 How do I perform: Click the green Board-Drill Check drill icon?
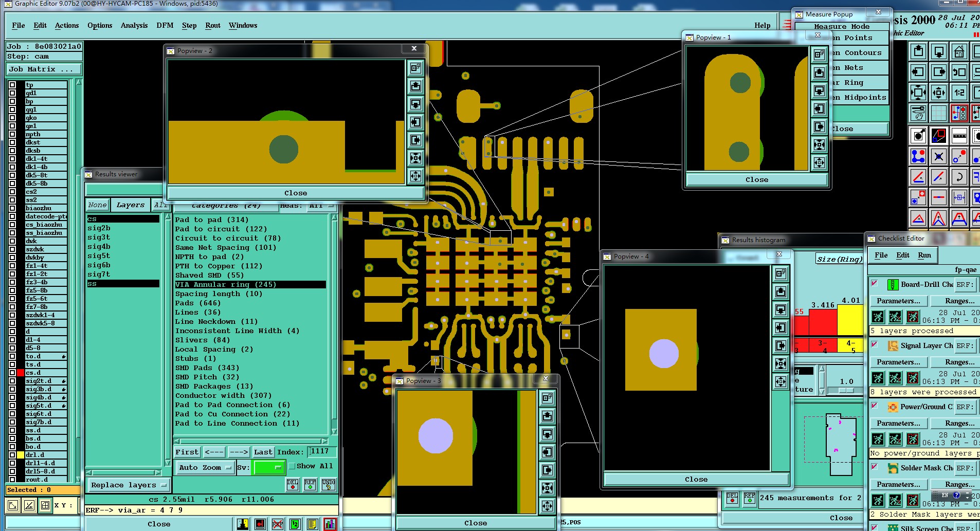(893, 284)
